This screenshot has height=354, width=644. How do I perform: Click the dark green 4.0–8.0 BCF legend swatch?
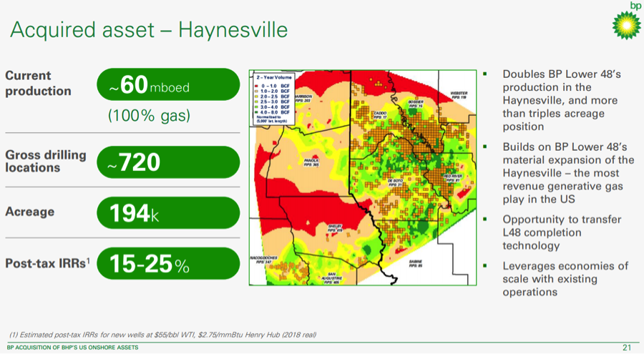(x=255, y=111)
